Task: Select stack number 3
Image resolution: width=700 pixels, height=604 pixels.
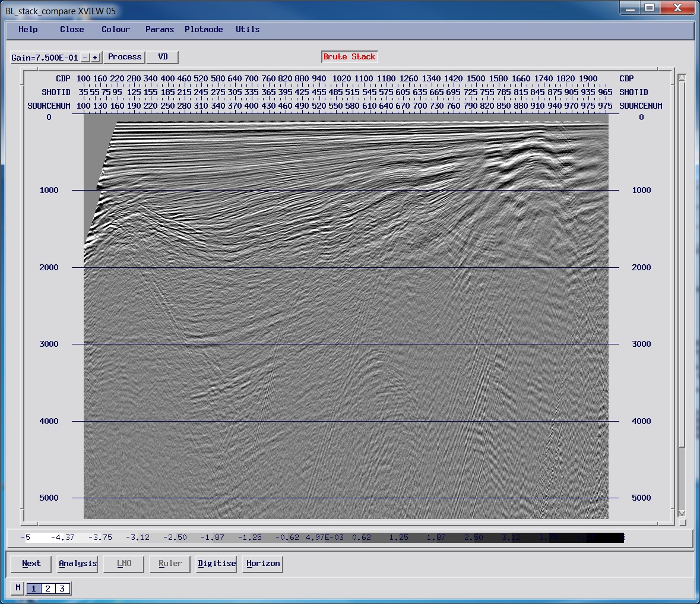Action: [x=62, y=589]
